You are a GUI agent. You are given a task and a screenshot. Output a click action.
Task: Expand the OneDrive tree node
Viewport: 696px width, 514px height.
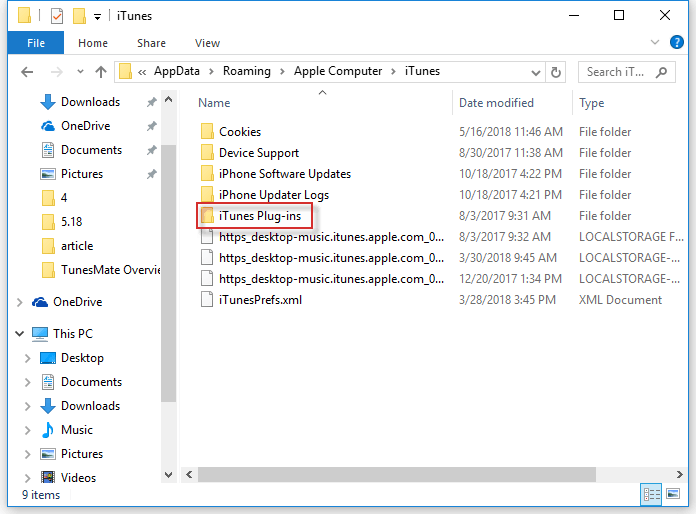coord(20,302)
